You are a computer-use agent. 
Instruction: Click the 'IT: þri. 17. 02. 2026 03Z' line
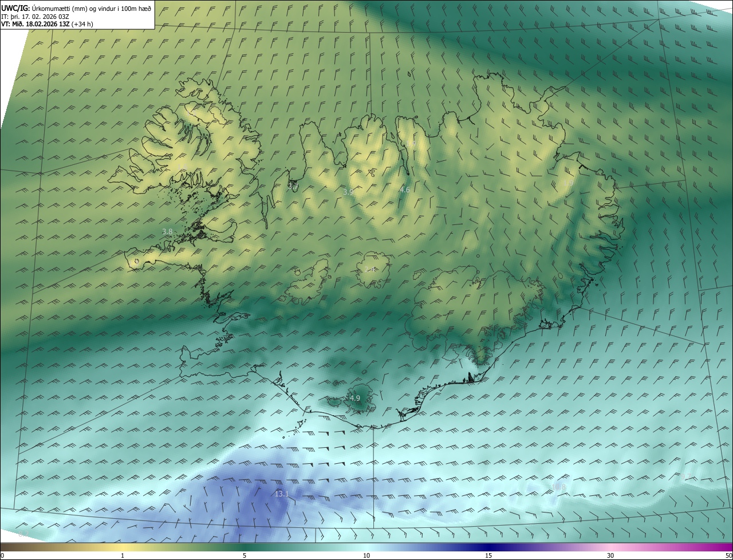tap(35, 17)
